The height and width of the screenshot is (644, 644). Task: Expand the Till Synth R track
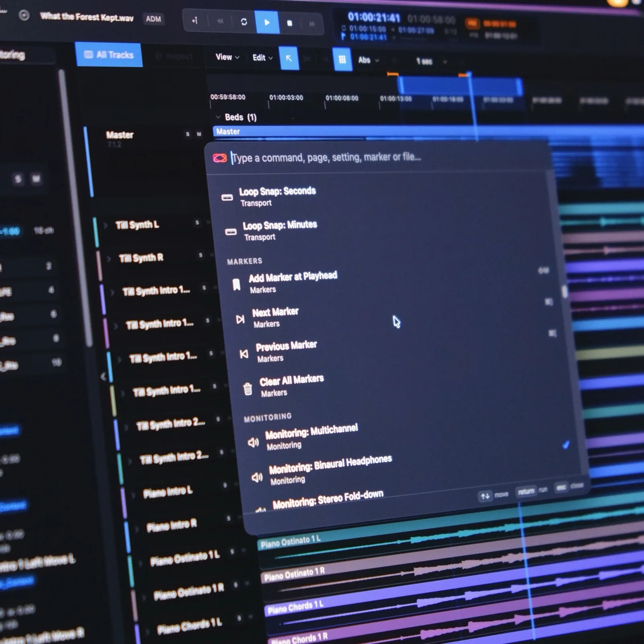pyautogui.click(x=109, y=258)
